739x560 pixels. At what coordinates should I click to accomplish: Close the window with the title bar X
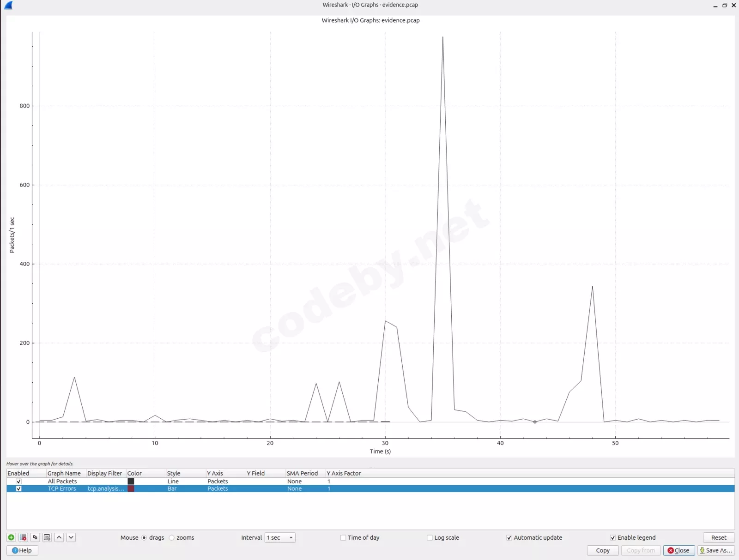[733, 6]
